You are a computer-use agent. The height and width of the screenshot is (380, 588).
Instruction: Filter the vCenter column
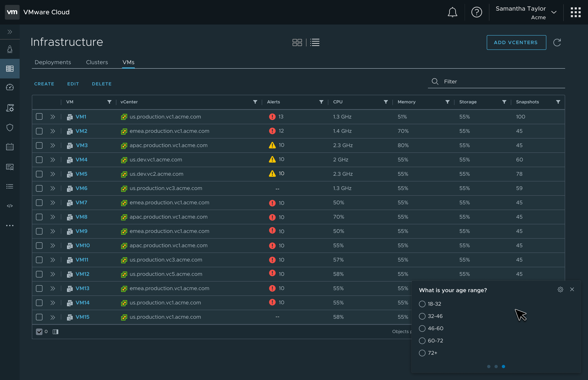point(255,102)
